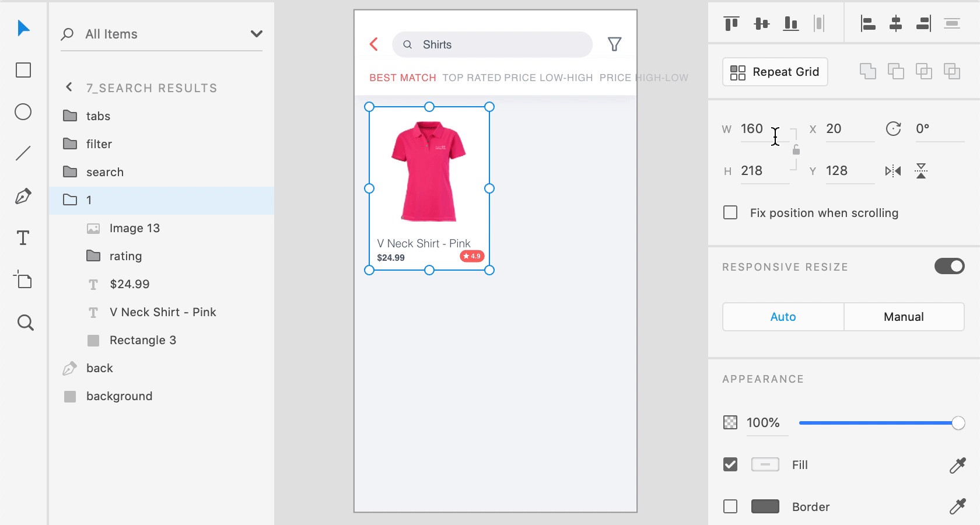Flip the selection vertically

921,171
